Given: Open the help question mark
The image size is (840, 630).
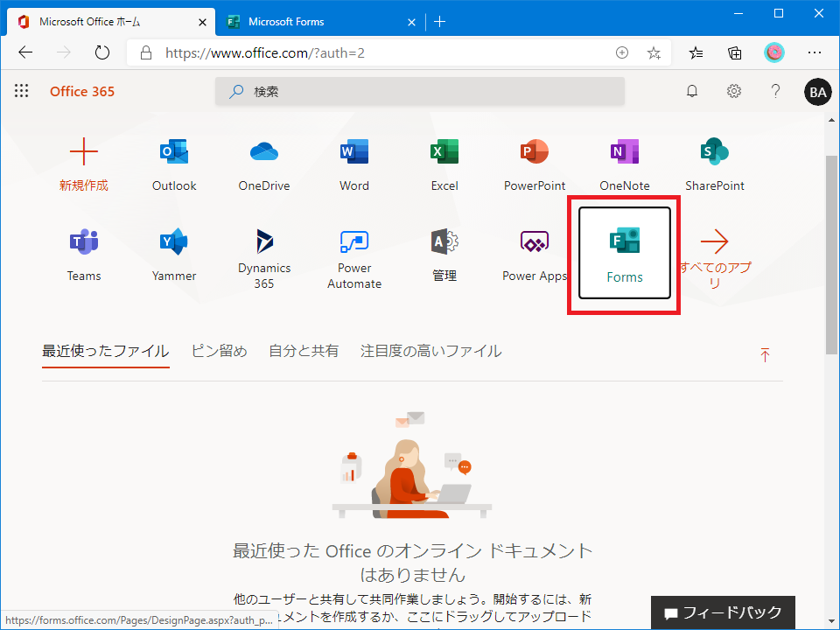Looking at the screenshot, I should [775, 91].
